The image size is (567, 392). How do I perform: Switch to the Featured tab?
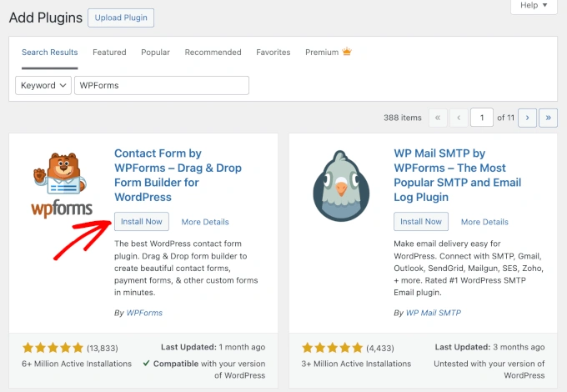109,53
